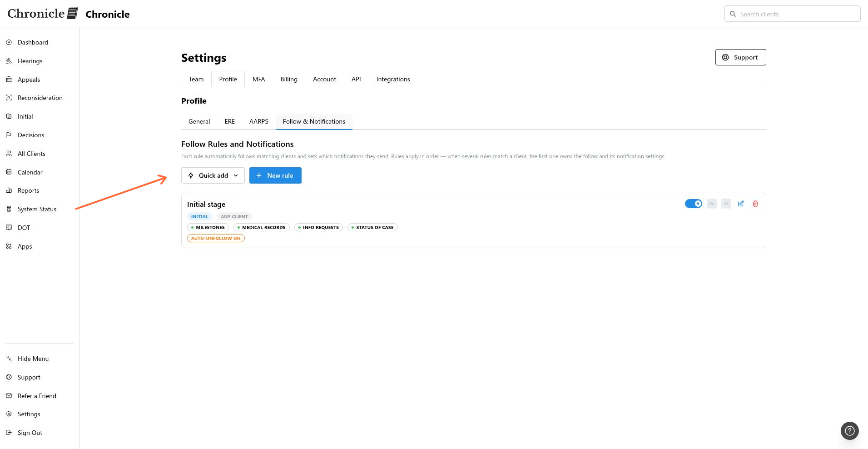Open the Billing tab

click(289, 79)
